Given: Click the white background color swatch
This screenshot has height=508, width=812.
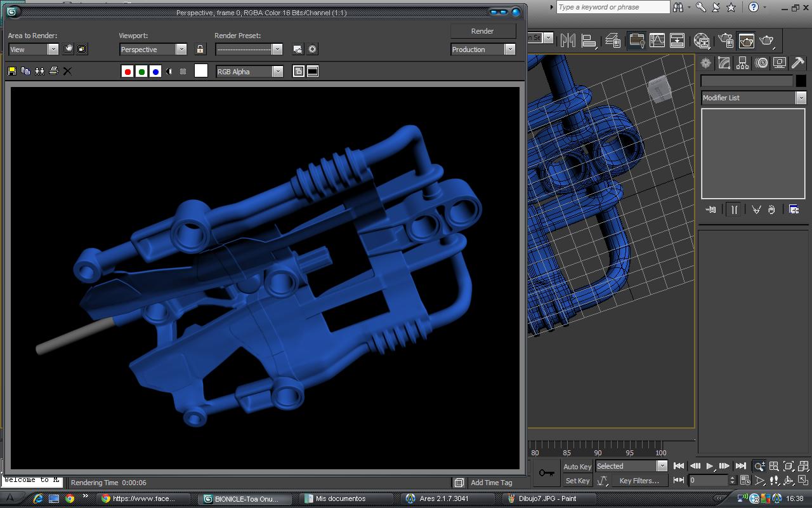Looking at the screenshot, I should pyautogui.click(x=201, y=71).
